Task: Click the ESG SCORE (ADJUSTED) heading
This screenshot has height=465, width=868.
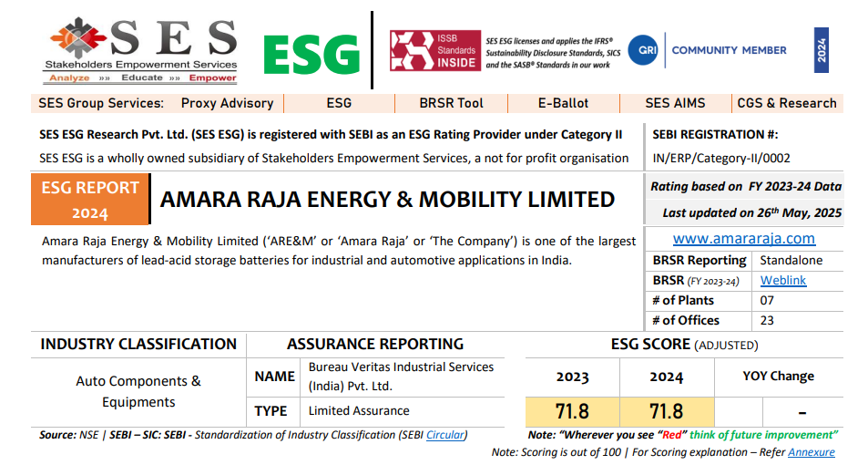Action: click(684, 345)
